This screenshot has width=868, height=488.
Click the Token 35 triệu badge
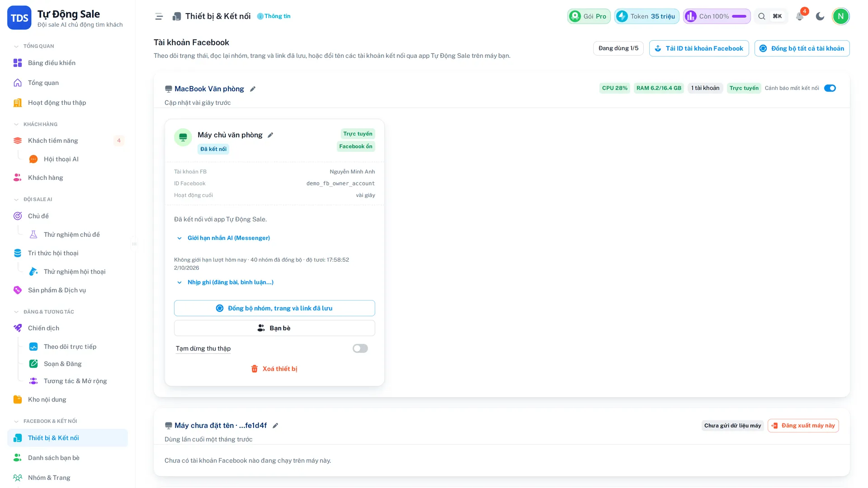(x=647, y=16)
